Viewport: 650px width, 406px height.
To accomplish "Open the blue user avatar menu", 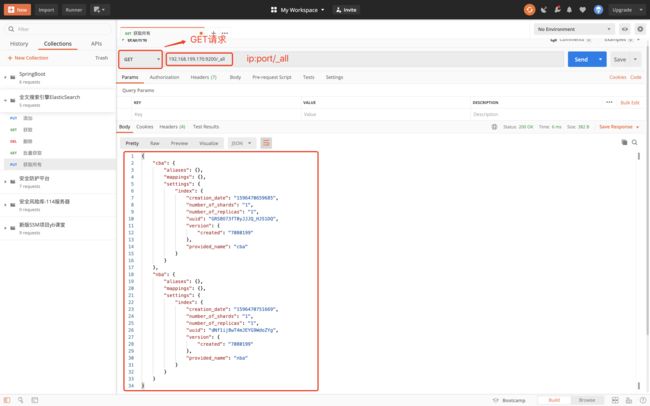I will (598, 10).
